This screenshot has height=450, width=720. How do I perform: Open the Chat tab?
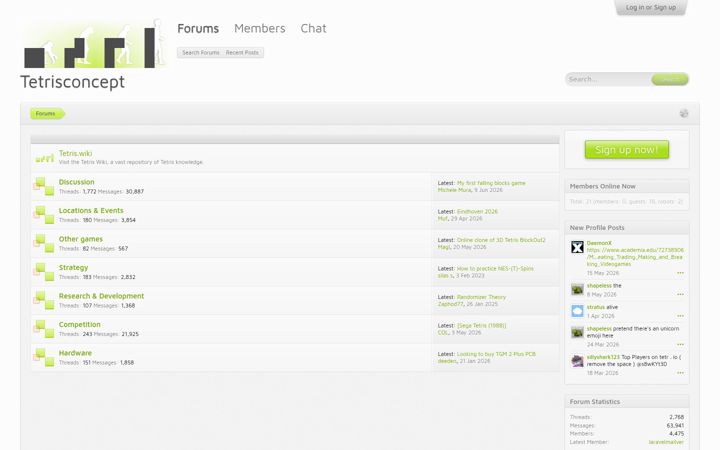click(x=313, y=28)
